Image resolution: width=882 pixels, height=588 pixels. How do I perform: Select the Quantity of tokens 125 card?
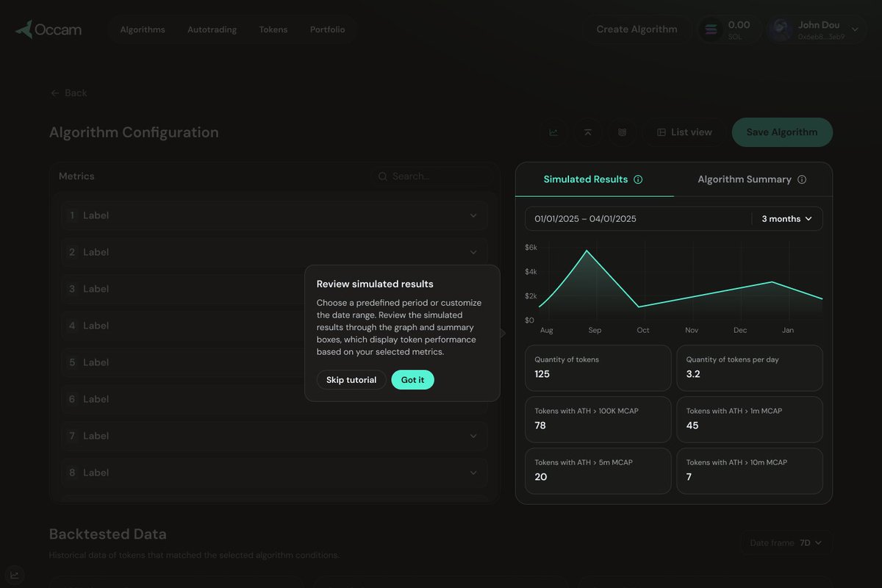(598, 368)
